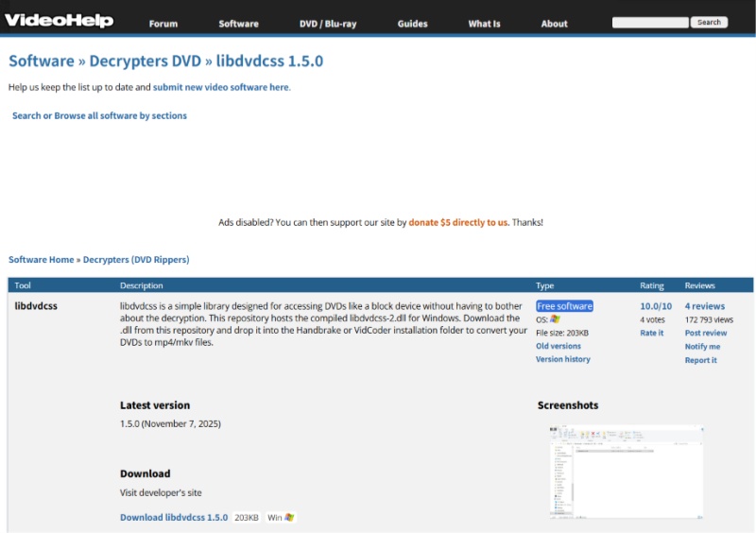Click the Reviews column header
The image size is (756, 533).
[699, 285]
